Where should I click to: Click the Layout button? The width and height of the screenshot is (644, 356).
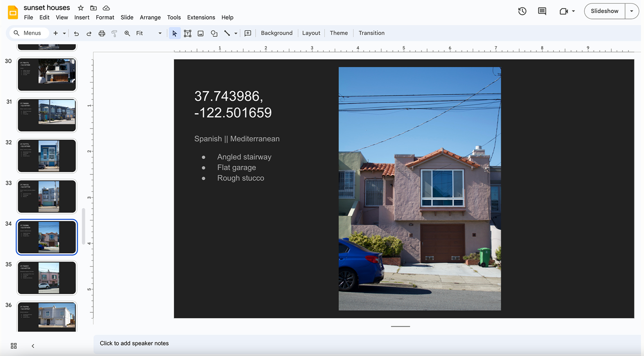tap(311, 33)
